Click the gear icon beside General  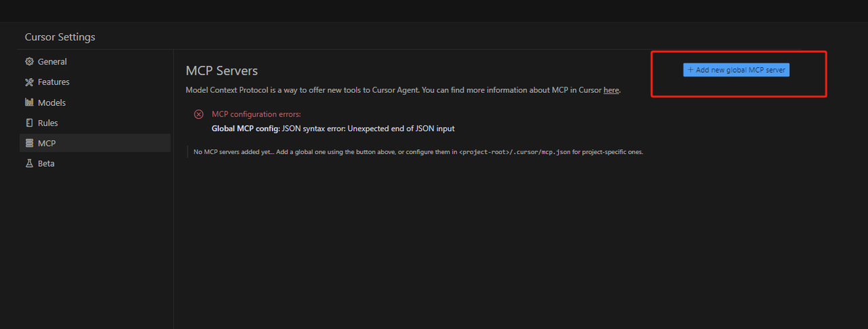coord(29,62)
